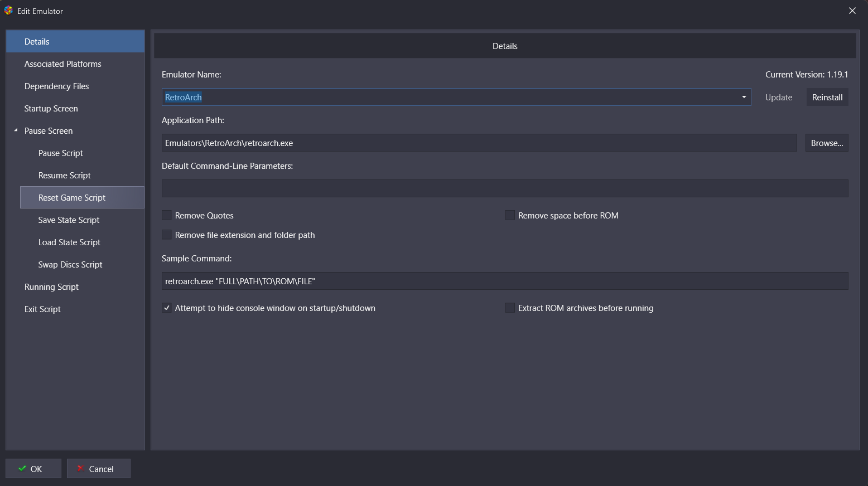This screenshot has width=868, height=486.
Task: Open the Running Script section
Action: click(x=75, y=286)
